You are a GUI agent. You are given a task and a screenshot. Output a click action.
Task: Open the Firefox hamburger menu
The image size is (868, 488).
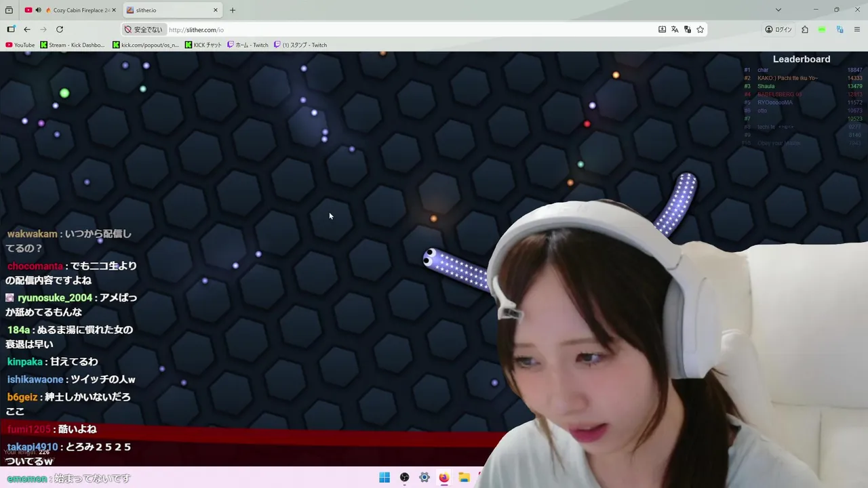(857, 30)
